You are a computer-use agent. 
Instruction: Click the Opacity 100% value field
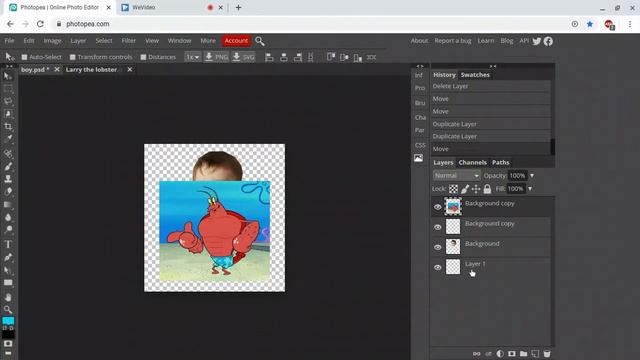(518, 176)
